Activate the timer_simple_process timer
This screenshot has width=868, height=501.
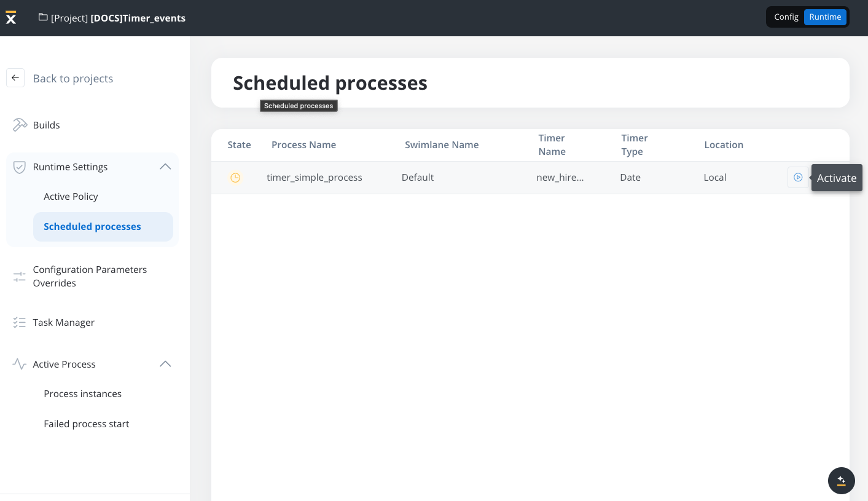point(798,178)
